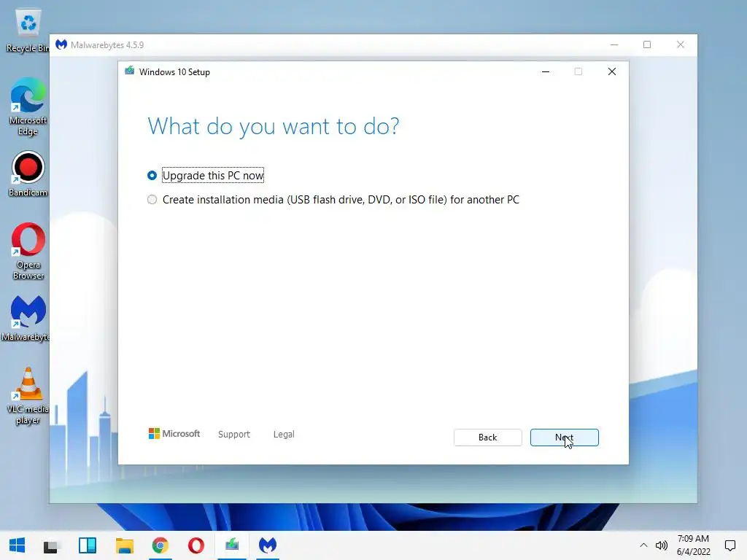Open the notification center icon
Image resolution: width=747 pixels, height=560 pixels.
tap(729, 545)
